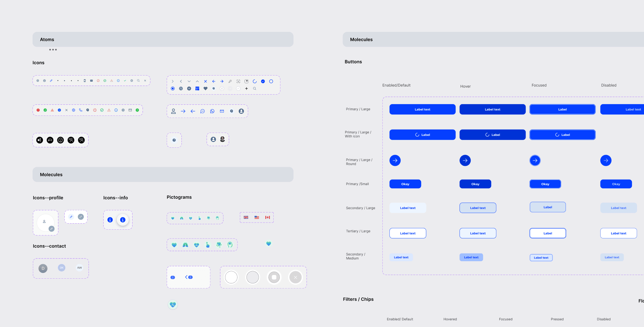Select the Buttons section heading
This screenshot has width=644, height=327.
tap(353, 62)
